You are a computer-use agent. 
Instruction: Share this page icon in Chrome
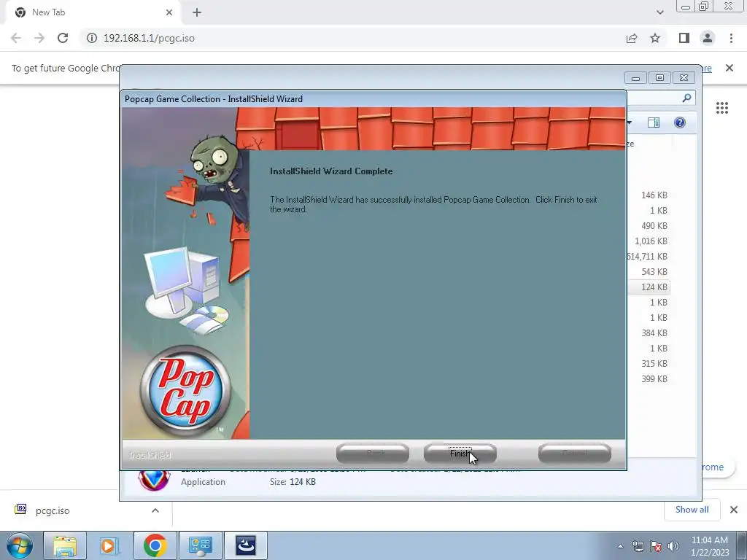(x=632, y=38)
